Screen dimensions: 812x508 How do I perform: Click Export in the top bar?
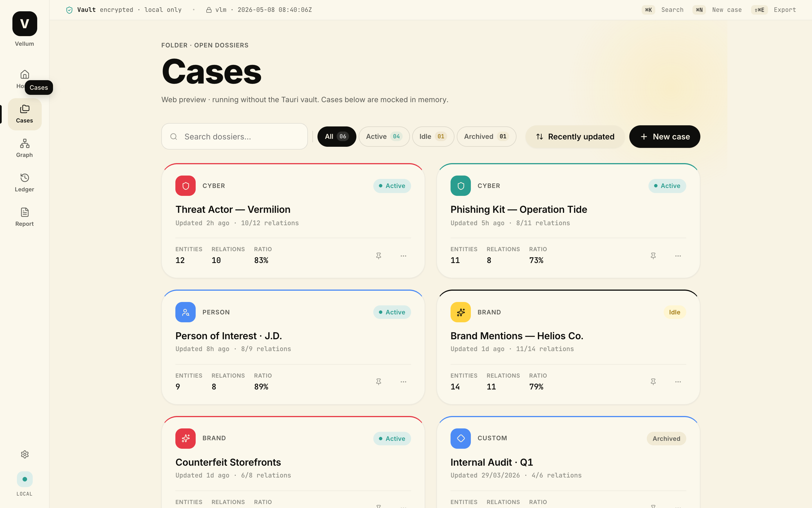coord(774,10)
